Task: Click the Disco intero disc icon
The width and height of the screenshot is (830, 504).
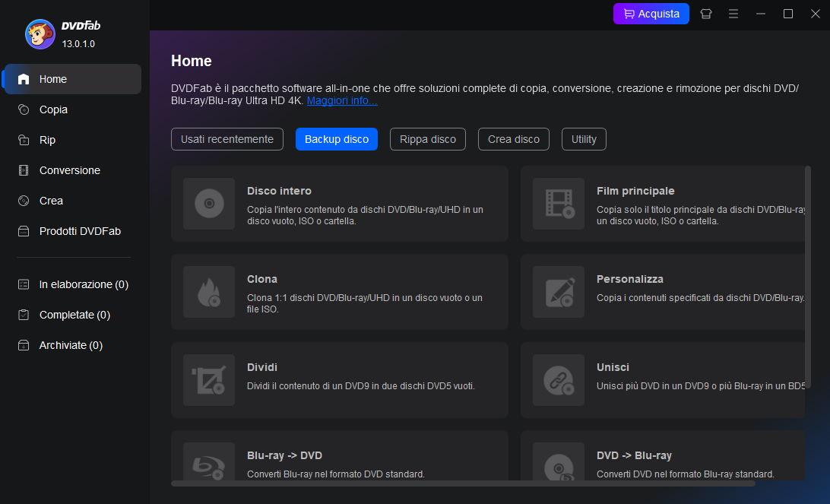Action: [x=209, y=203]
